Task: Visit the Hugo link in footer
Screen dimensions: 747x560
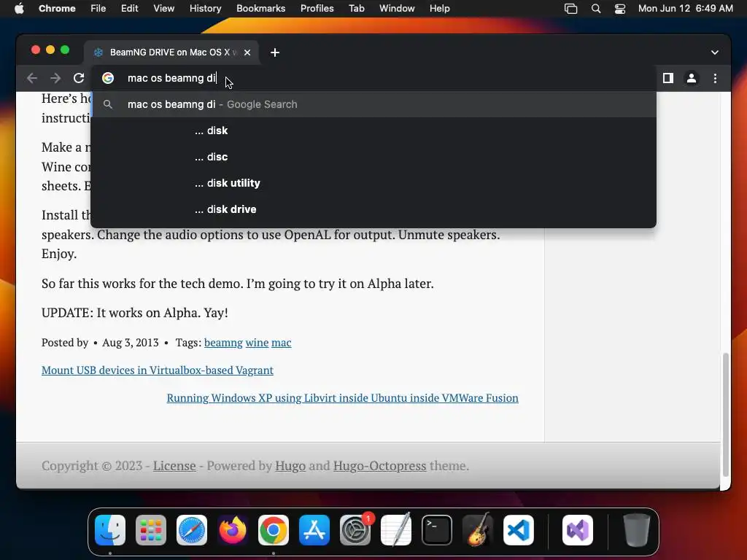Action: 290,466
